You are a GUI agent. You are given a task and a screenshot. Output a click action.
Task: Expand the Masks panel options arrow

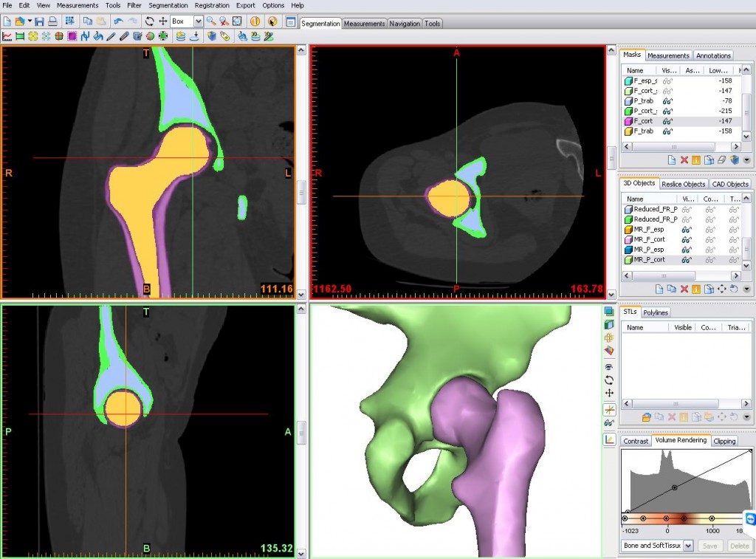[x=747, y=160]
